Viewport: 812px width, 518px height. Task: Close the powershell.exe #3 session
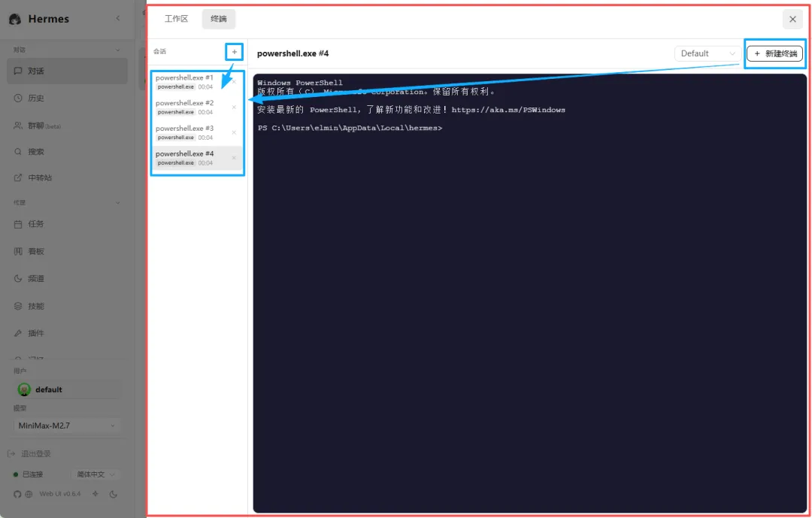pyautogui.click(x=234, y=132)
